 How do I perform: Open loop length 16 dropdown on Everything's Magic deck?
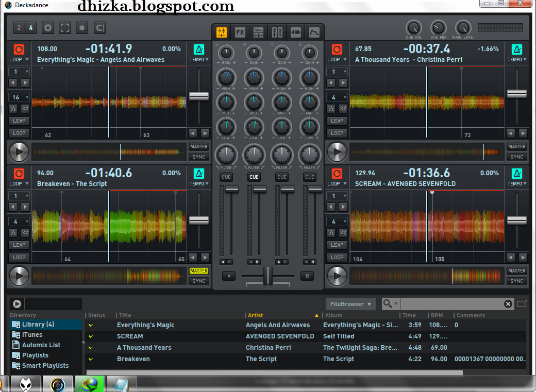click(20, 97)
